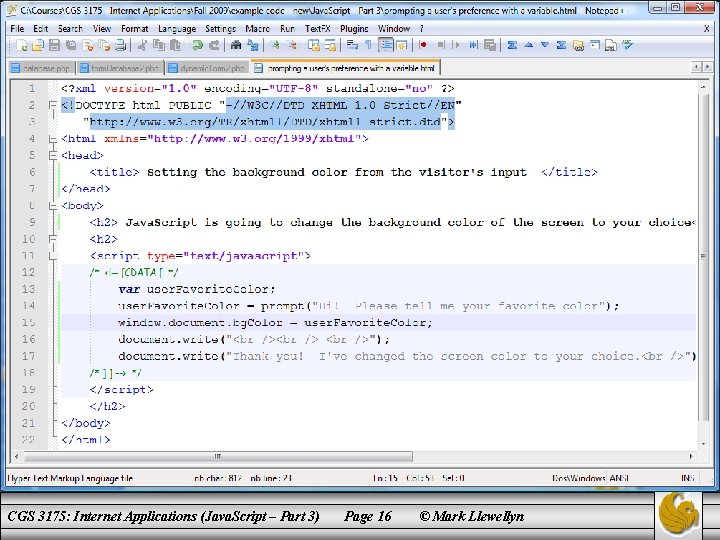Click the Save file toolbar icon
Image resolution: width=720 pixels, height=540 pixels.
tap(52, 45)
